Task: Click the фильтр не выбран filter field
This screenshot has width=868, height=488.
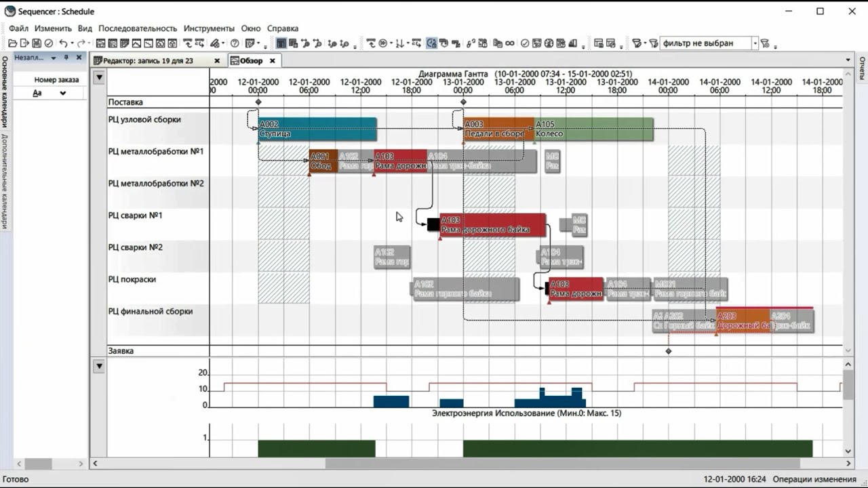Action: pos(705,43)
